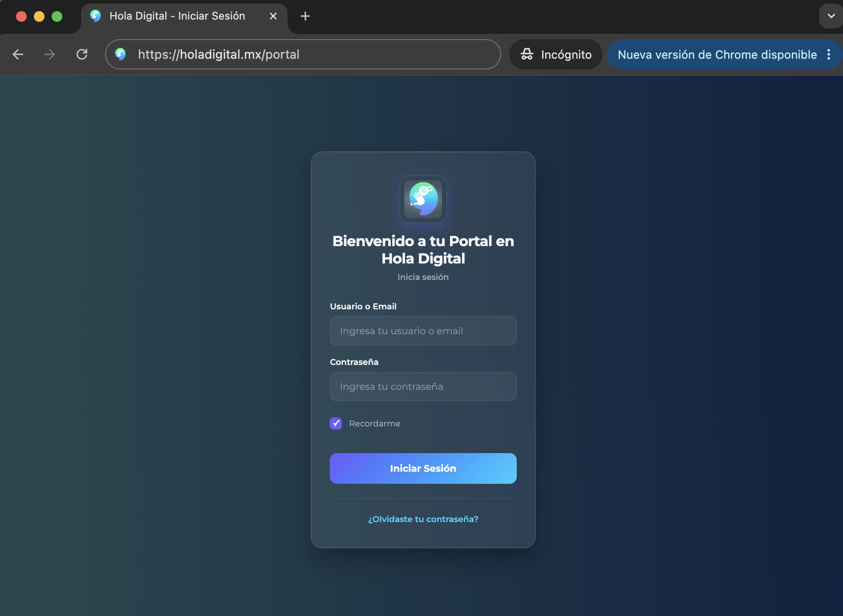Click the red window close button

coord(21,16)
